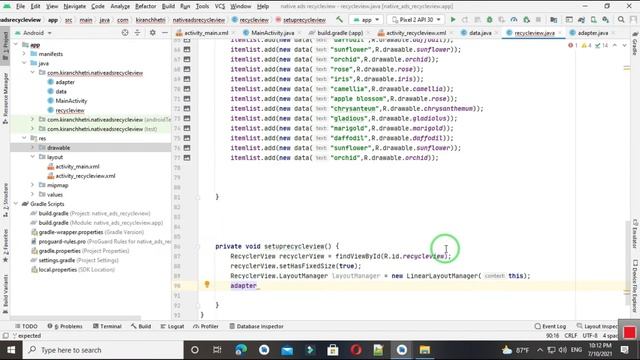Toggle the Gradle right side panel

635,44
